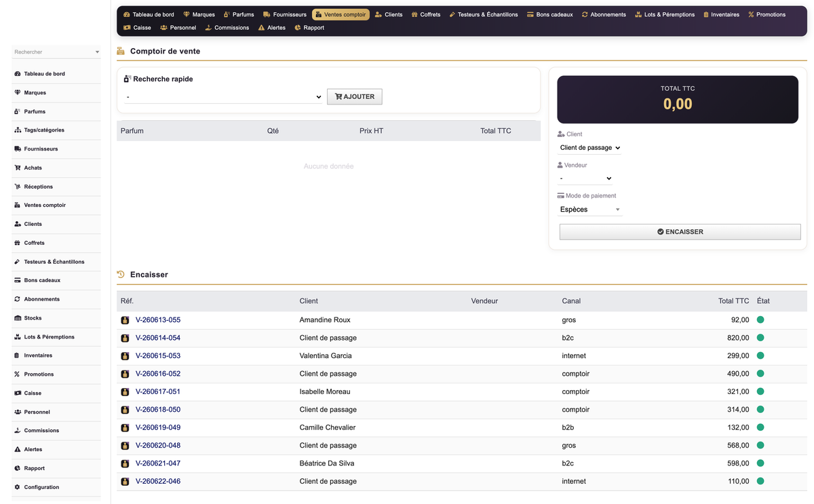Open the Alertes top tab

[x=272, y=28]
